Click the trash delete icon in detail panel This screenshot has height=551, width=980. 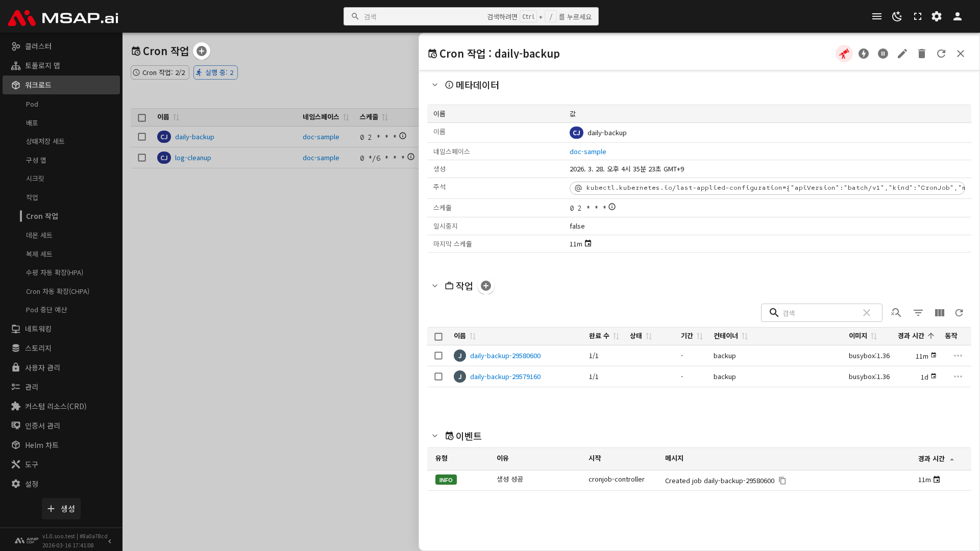pyautogui.click(x=922, y=54)
